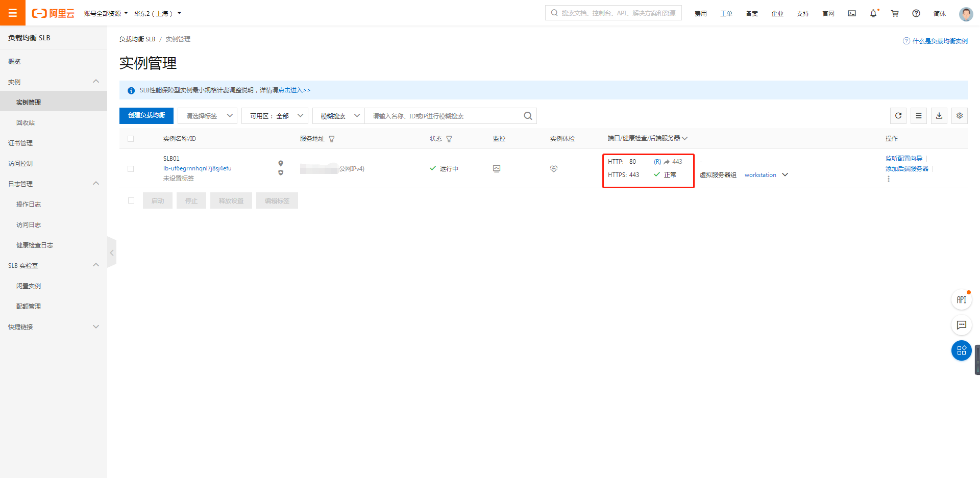Open the monitoring chart icon for SLB01
This screenshot has width=980, height=478.
pos(497,169)
